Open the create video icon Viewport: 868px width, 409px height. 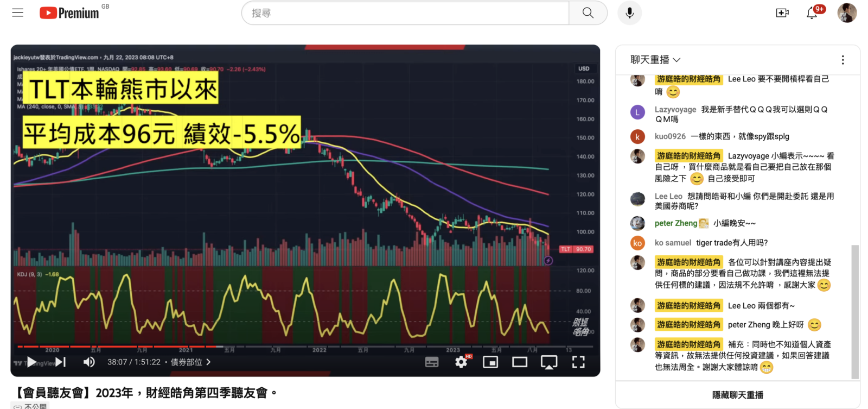point(782,13)
